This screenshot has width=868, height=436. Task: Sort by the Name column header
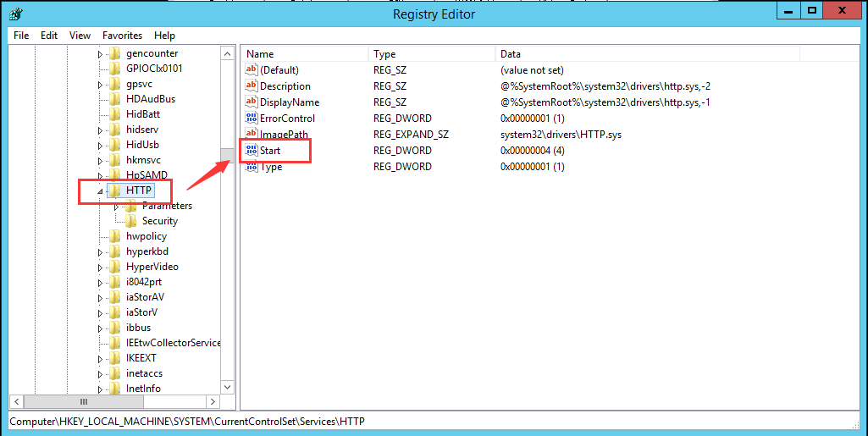click(305, 54)
